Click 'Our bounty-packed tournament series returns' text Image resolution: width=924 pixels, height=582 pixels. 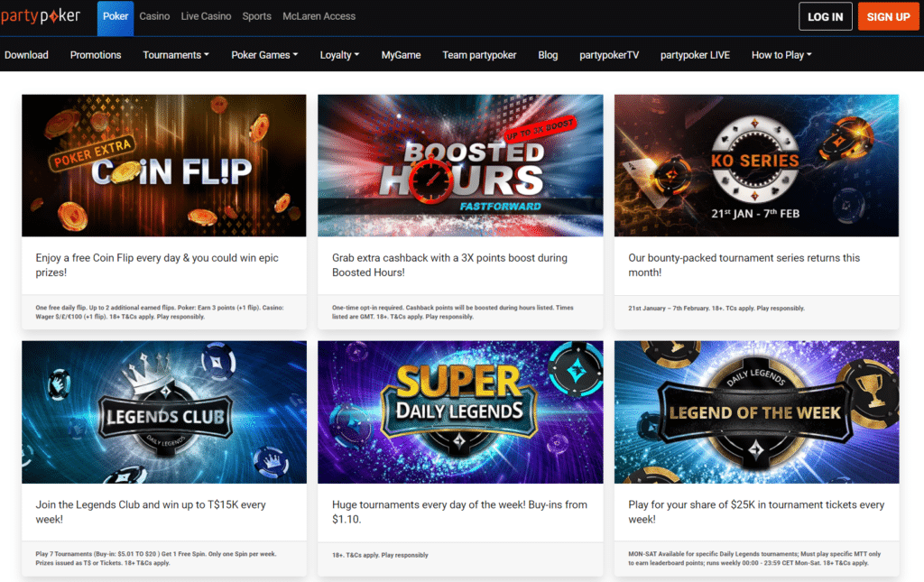(744, 265)
